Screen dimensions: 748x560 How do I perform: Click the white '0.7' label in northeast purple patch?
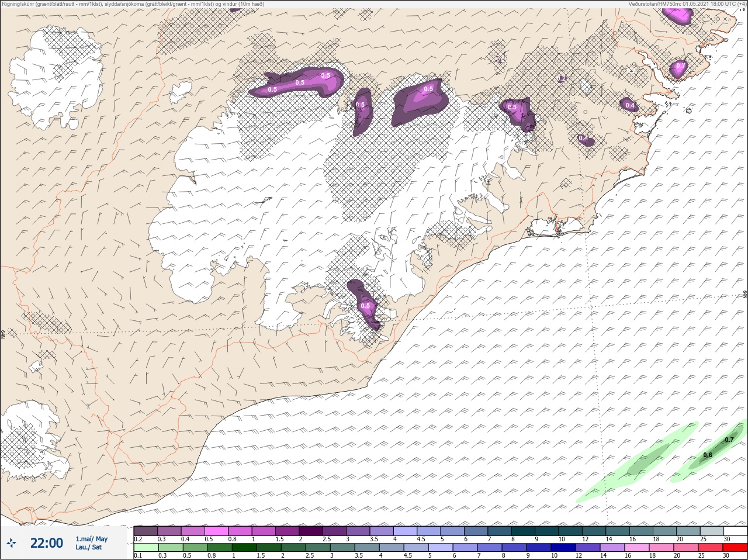pyautogui.click(x=680, y=66)
